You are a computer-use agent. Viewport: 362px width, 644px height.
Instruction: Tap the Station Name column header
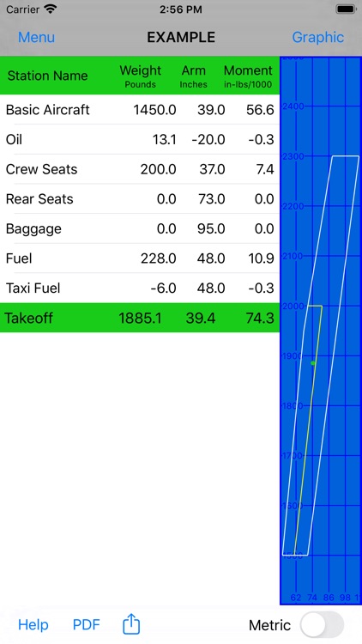point(48,76)
